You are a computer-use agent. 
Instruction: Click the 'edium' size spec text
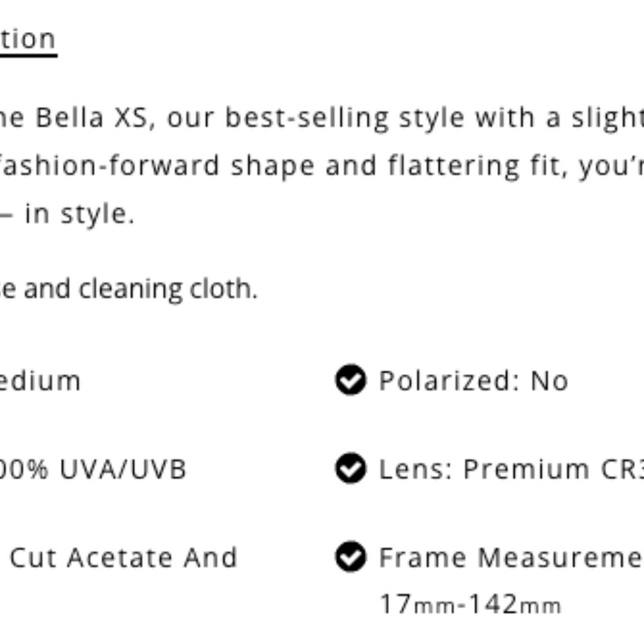(40, 381)
